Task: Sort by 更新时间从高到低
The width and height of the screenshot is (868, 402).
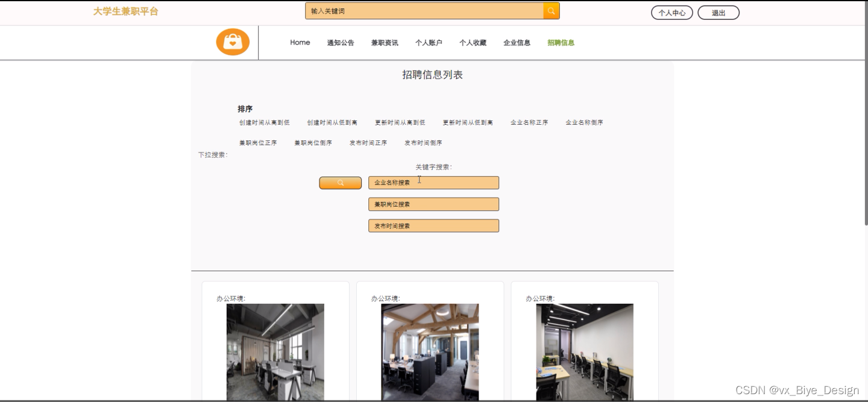Action: [x=400, y=122]
